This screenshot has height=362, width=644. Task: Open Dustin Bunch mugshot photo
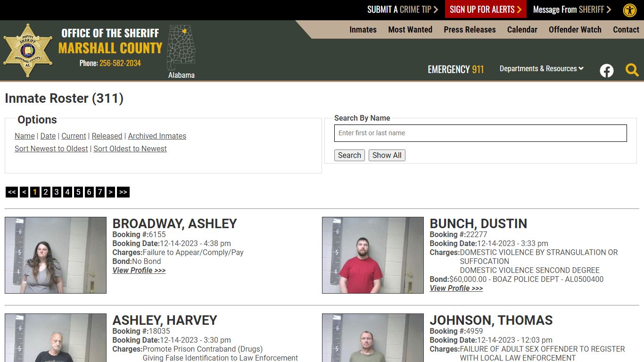(x=373, y=255)
